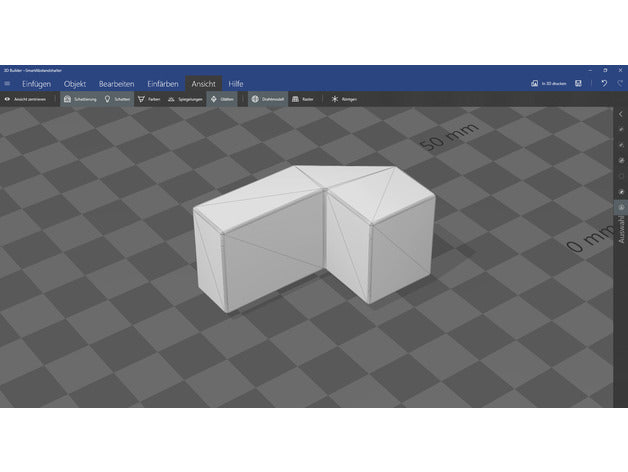
Task: Select the Bearbeiten tab
Action: pos(117,84)
